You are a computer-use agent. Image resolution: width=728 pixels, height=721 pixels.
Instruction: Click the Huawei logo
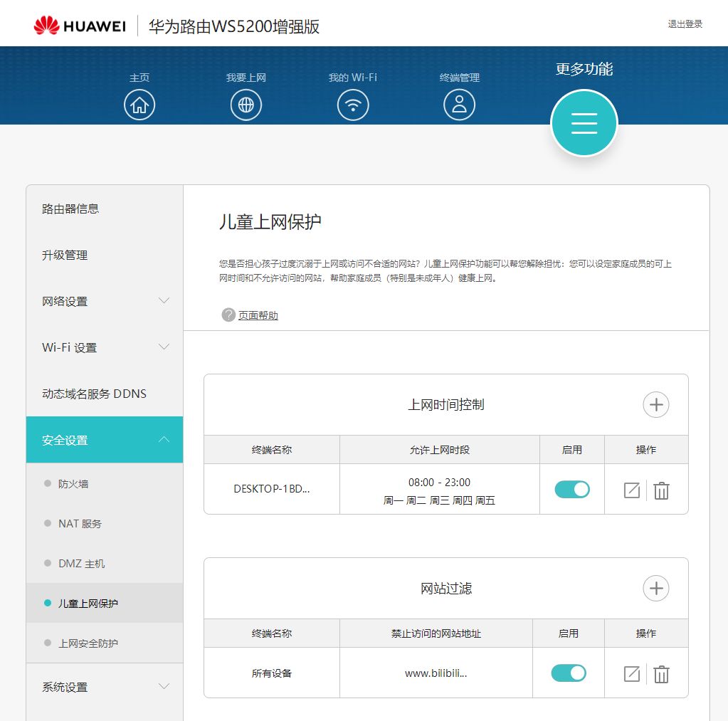(80, 26)
